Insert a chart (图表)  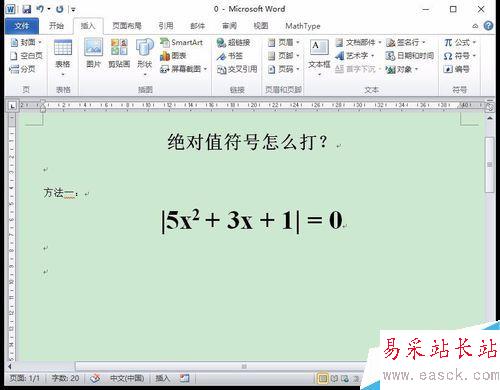coord(173,56)
